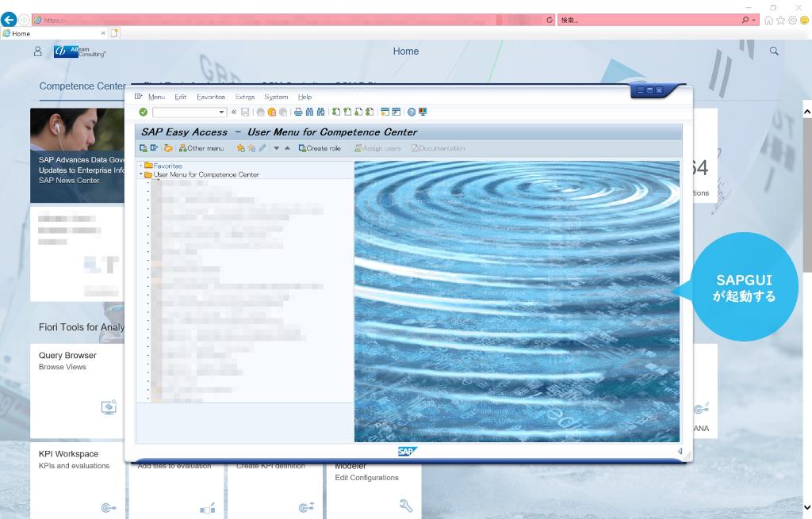This screenshot has height=519, width=812.
Task: Open the Query Browser tile
Action: click(77, 391)
